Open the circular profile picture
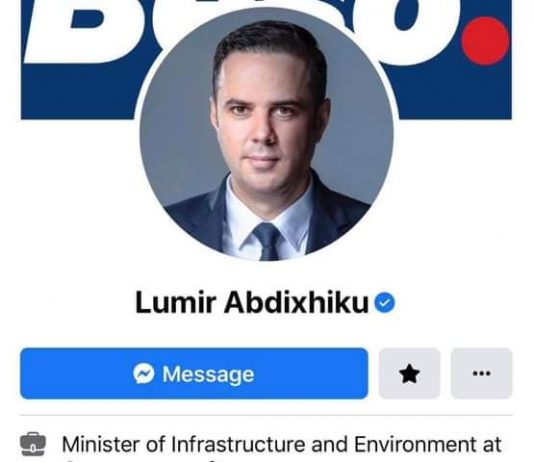The image size is (534, 462). [266, 134]
